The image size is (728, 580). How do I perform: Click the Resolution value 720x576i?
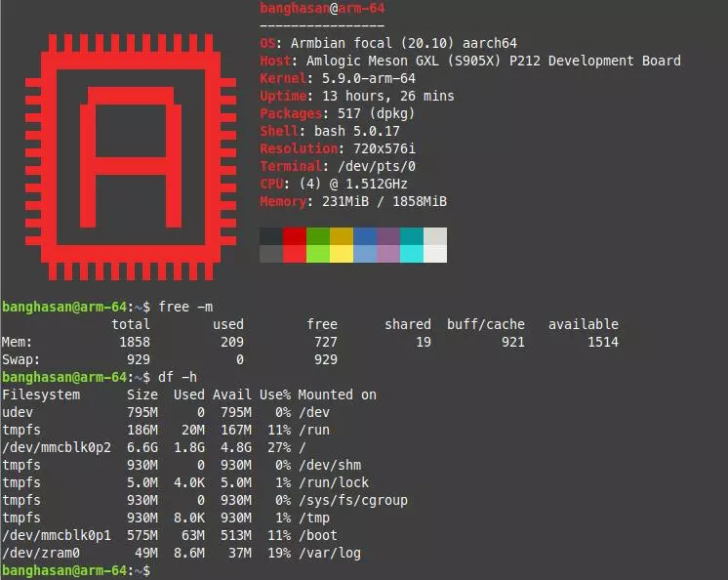[384, 148]
